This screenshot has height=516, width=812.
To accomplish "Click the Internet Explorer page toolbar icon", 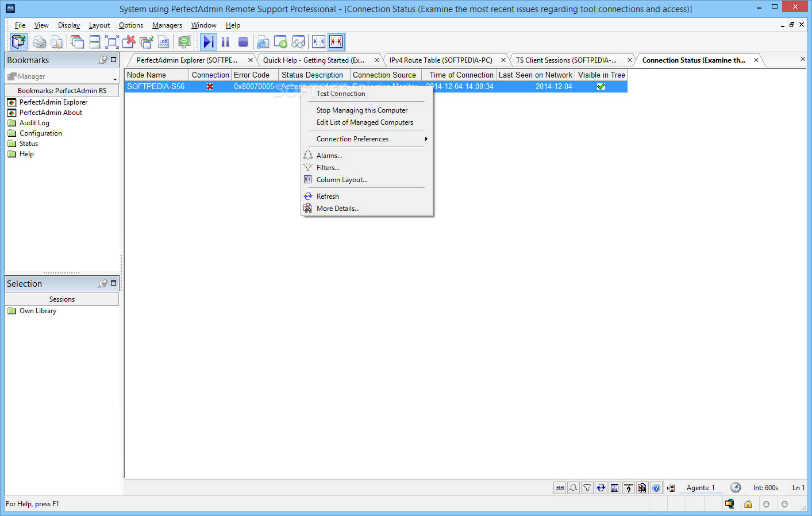I will click(263, 42).
